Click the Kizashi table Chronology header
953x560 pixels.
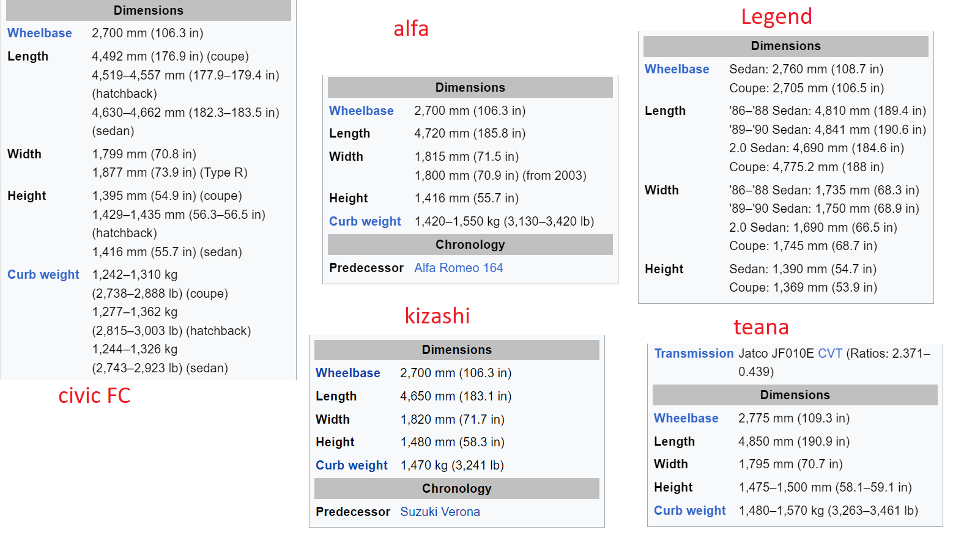pos(457,488)
